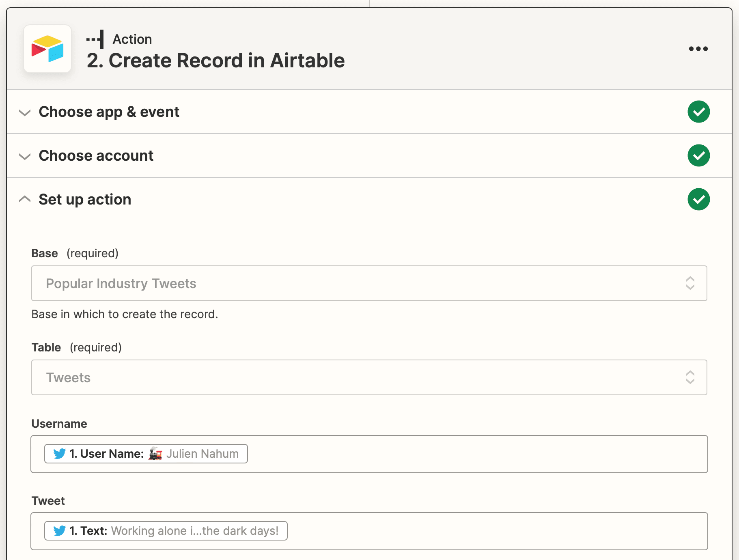Viewport: 739px width, 560px height.
Task: Click the Twitter icon in the Username field
Action: pos(59,454)
